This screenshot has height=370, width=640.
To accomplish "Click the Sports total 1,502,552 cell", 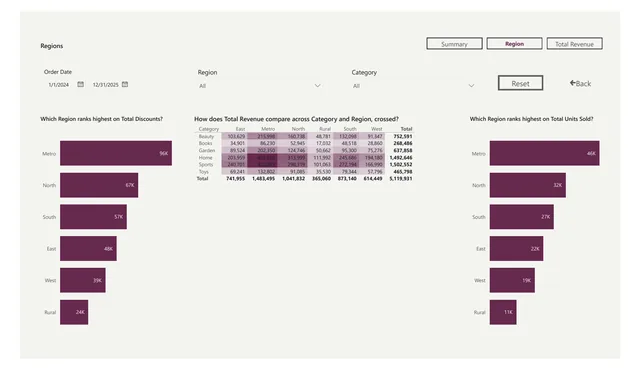I will pos(400,164).
